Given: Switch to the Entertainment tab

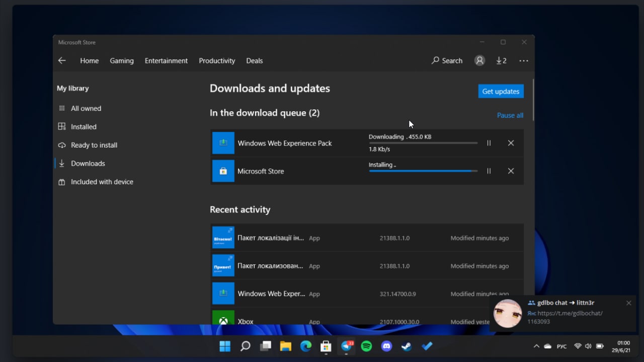Looking at the screenshot, I should (166, 60).
